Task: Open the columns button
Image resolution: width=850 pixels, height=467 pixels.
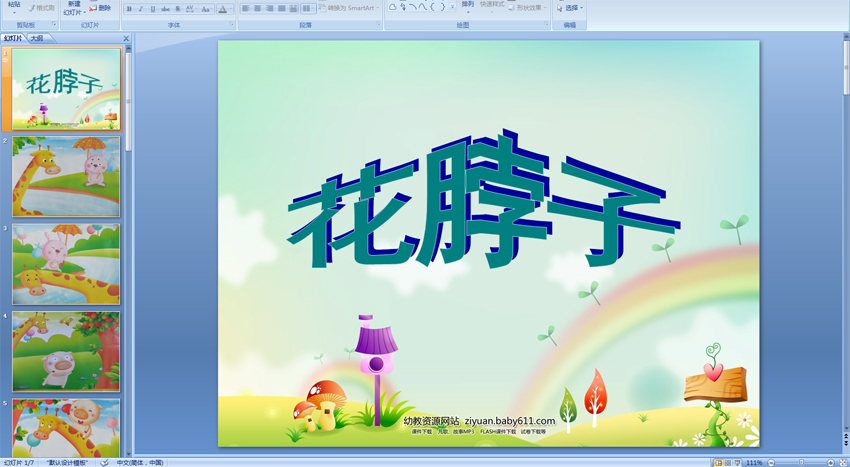Action: pos(308,9)
